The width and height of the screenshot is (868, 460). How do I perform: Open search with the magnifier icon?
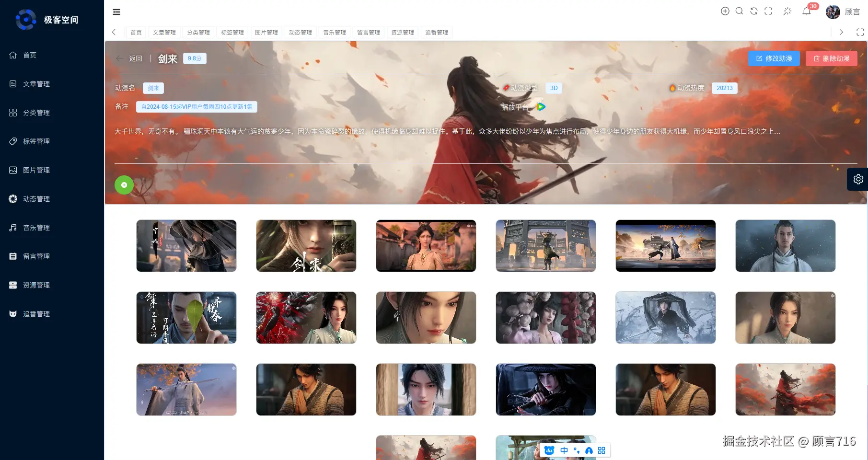(x=740, y=11)
